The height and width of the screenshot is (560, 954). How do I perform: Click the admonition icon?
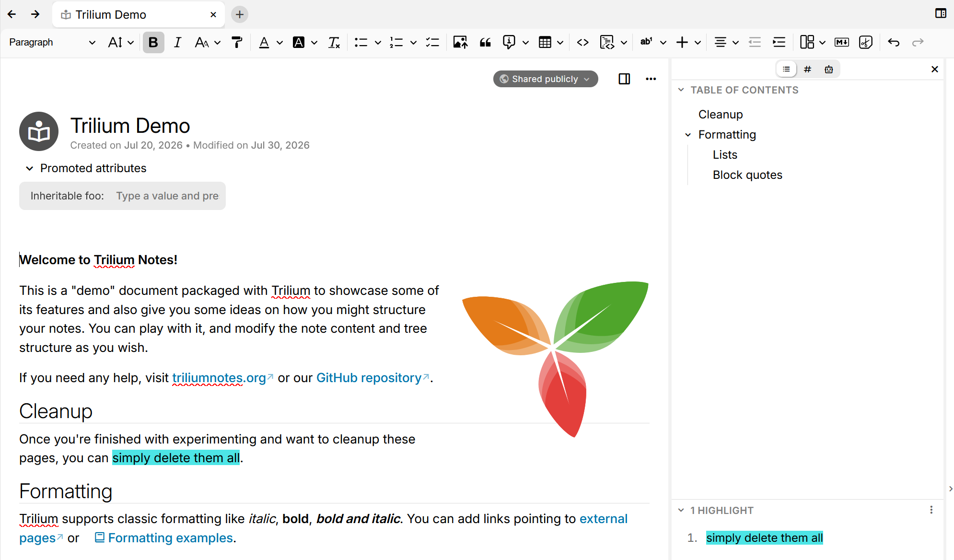509,42
